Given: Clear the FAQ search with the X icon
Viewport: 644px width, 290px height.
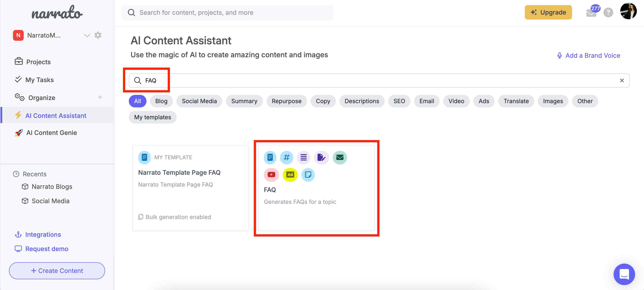Looking at the screenshot, I should [622, 80].
